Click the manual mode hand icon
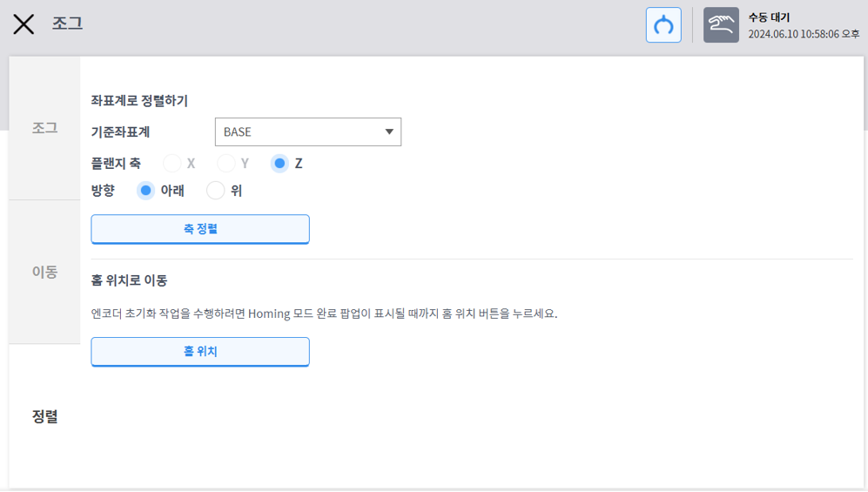Image resolution: width=868 pixels, height=492 pixels. click(x=721, y=25)
